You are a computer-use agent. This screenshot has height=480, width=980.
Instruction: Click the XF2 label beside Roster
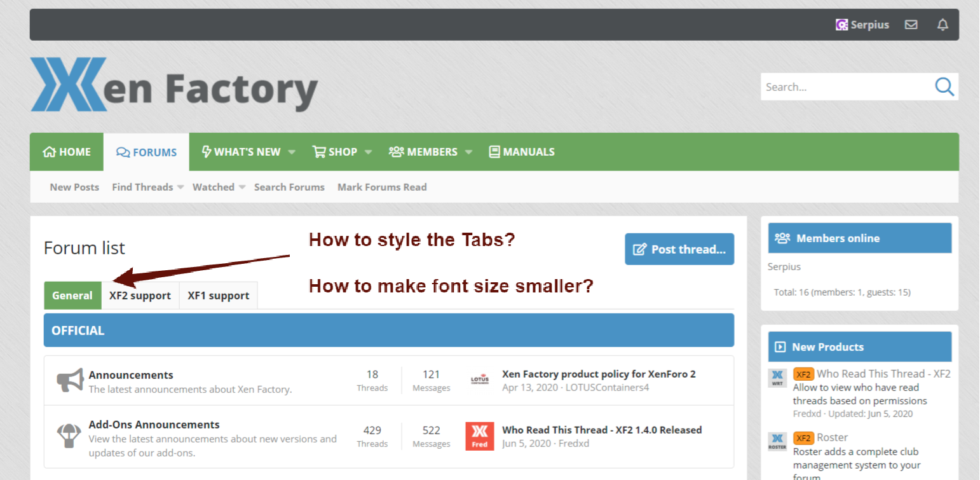tap(803, 437)
